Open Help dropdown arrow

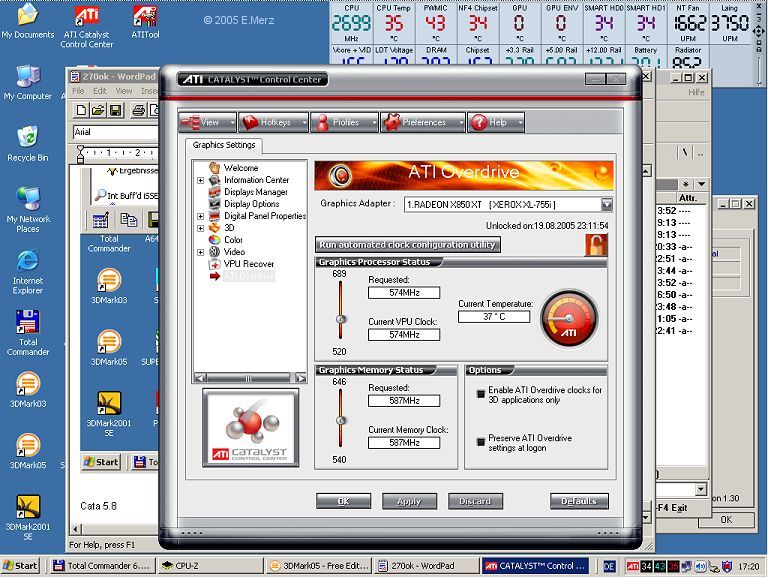[x=520, y=122]
